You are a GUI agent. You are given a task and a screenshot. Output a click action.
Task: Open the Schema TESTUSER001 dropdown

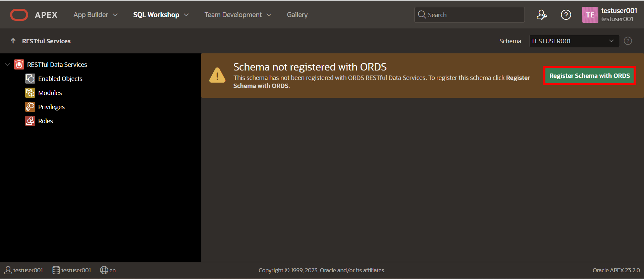tap(574, 41)
